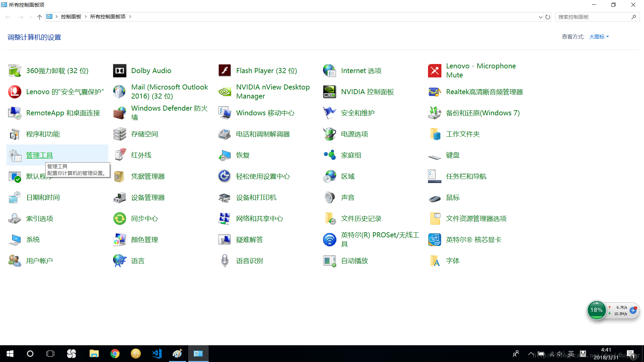Open the 同步中心 green sync icon
The width and height of the screenshot is (644, 362).
click(x=120, y=219)
